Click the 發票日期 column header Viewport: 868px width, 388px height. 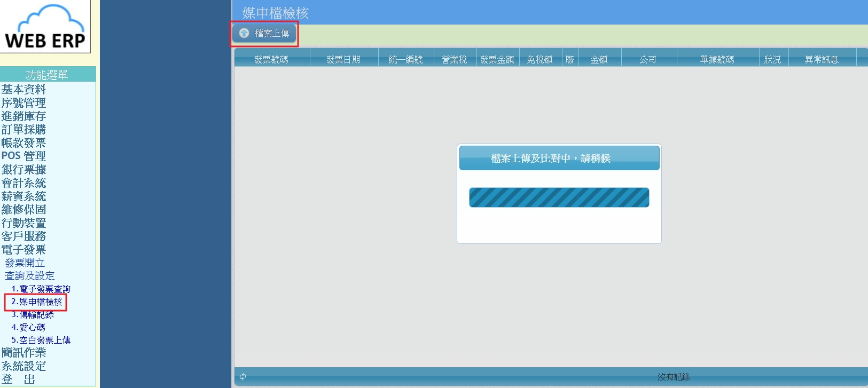[x=343, y=59]
